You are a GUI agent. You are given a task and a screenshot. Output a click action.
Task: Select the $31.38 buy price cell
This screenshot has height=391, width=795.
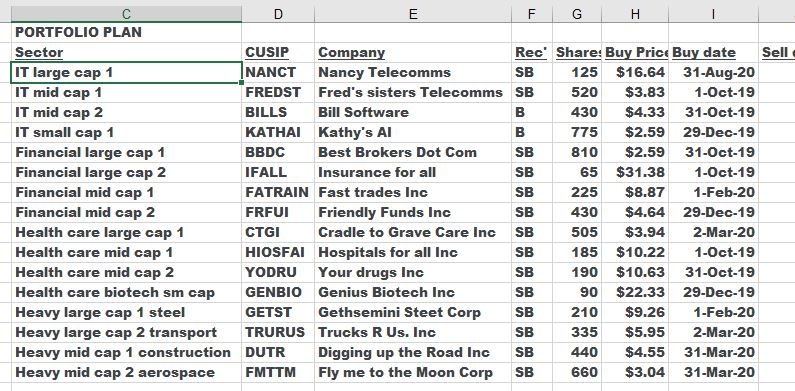[635, 172]
